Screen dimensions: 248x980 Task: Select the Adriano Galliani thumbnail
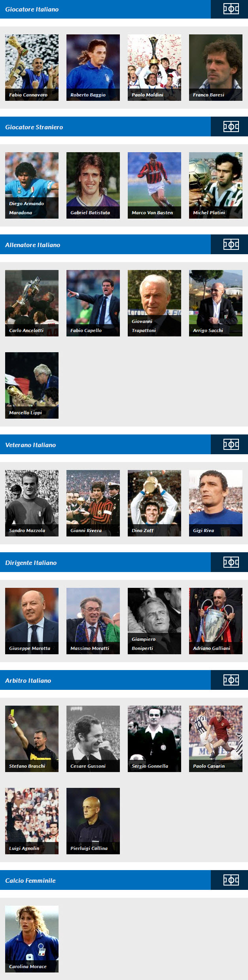216,621
